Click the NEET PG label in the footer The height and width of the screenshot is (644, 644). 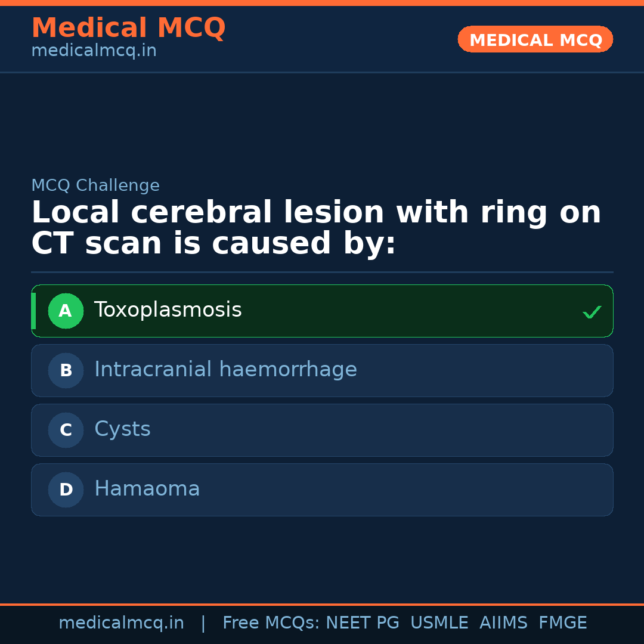pos(363,623)
